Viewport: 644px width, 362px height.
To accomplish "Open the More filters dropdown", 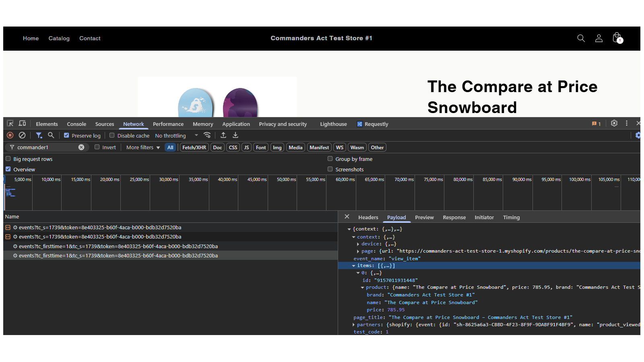I will pyautogui.click(x=143, y=148).
